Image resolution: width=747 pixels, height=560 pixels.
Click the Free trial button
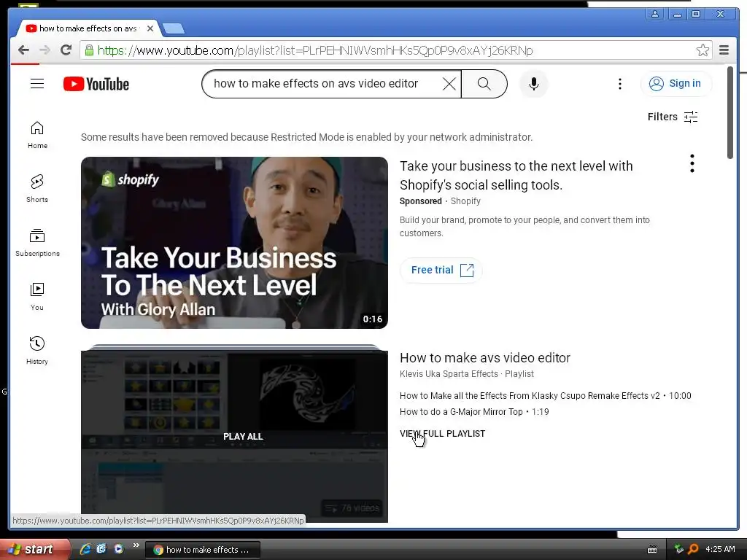pyautogui.click(x=441, y=270)
